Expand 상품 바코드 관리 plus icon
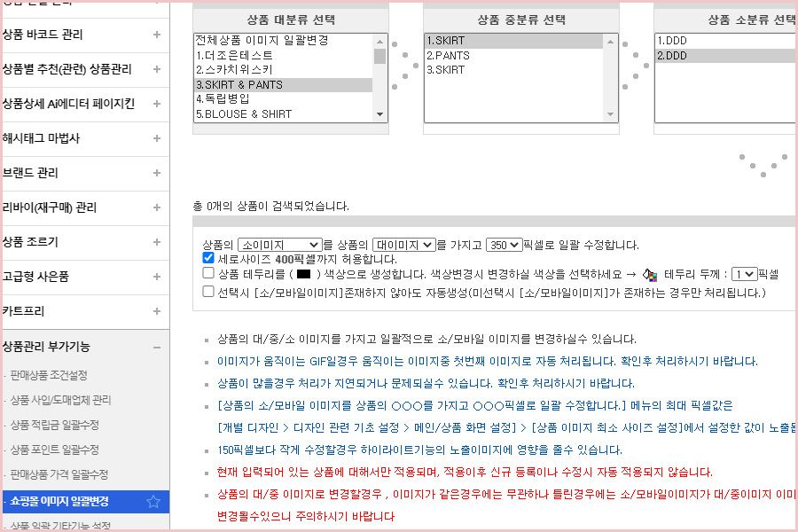The height and width of the screenshot is (532, 798). click(157, 35)
